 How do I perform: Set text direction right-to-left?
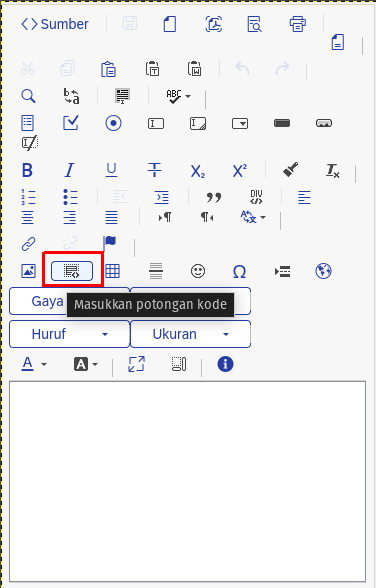point(207,217)
